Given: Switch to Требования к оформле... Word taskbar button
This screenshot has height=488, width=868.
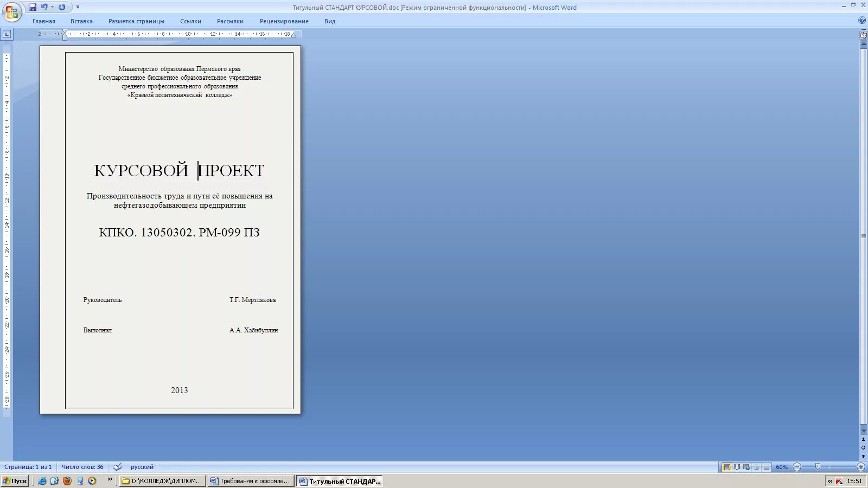Looking at the screenshot, I should coord(251,481).
